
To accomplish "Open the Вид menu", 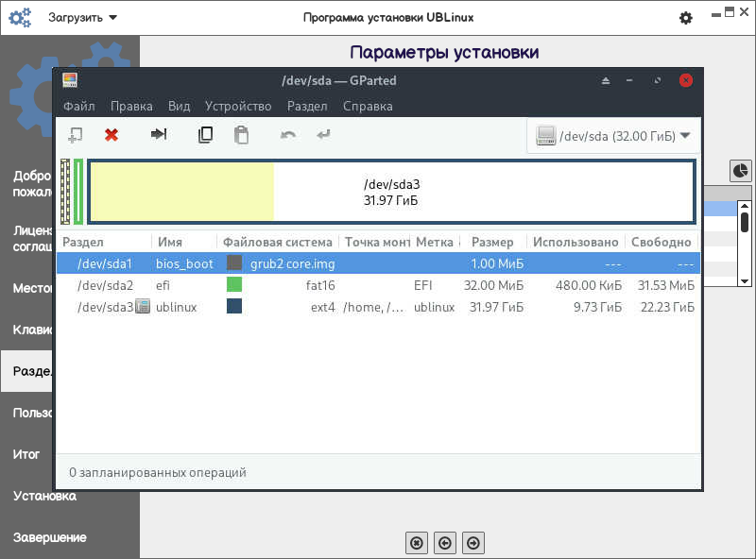I will (179, 106).
